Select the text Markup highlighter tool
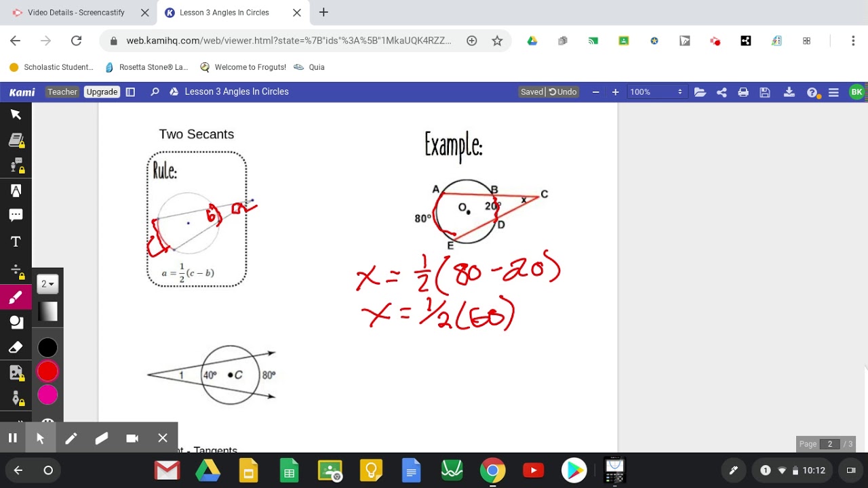 [x=16, y=190]
